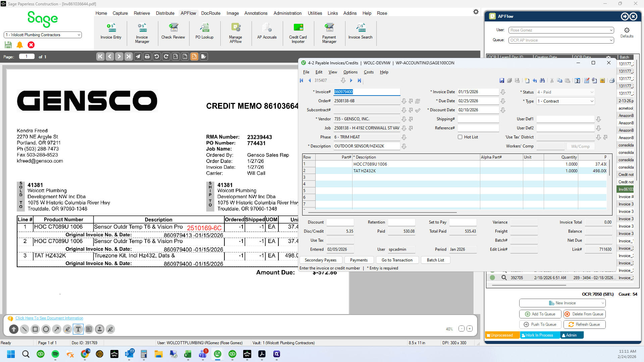
Task: Open Microsoft Teams from the taskbar
Action: 203,354
